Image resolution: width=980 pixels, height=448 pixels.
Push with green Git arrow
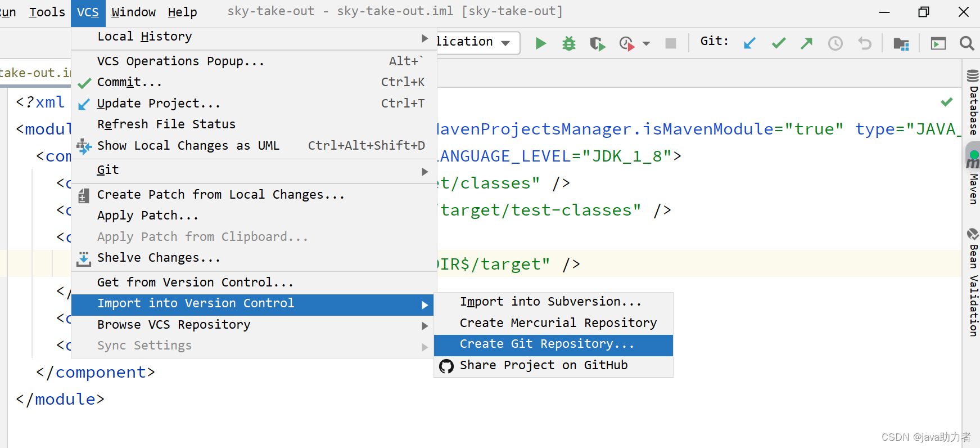click(x=807, y=43)
